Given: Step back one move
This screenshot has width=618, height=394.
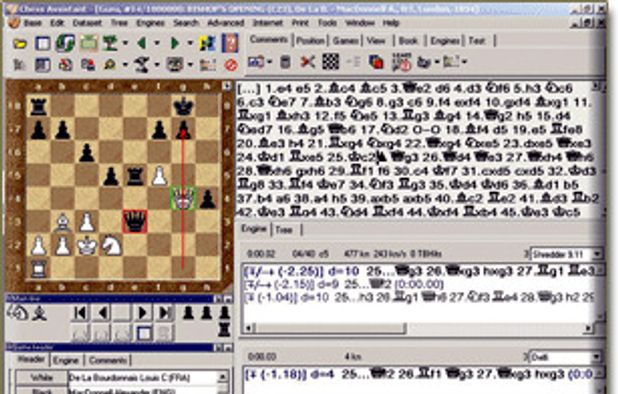Looking at the screenshot, I should point(102,313).
